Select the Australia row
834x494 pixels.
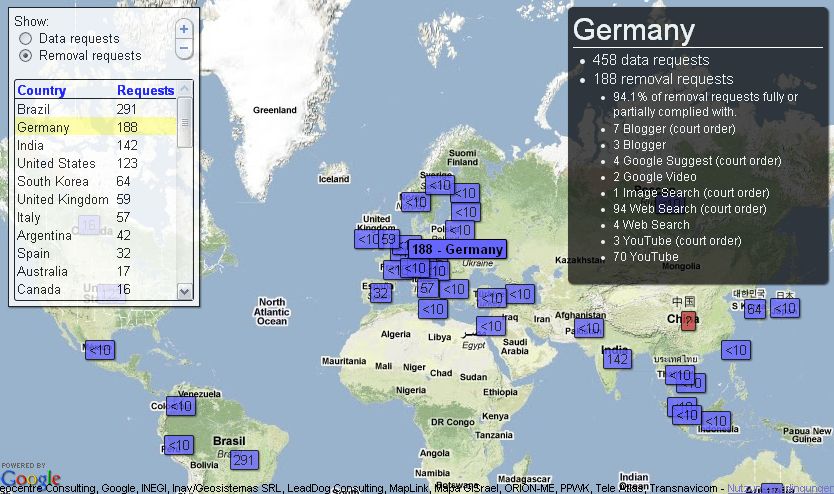tap(96, 271)
